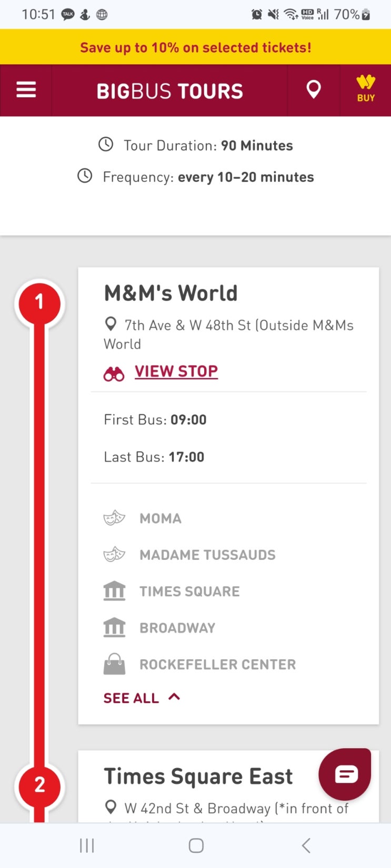This screenshot has height=868, width=391.
Task: Tap the binoculars icon beside View Stop
Action: point(114,373)
